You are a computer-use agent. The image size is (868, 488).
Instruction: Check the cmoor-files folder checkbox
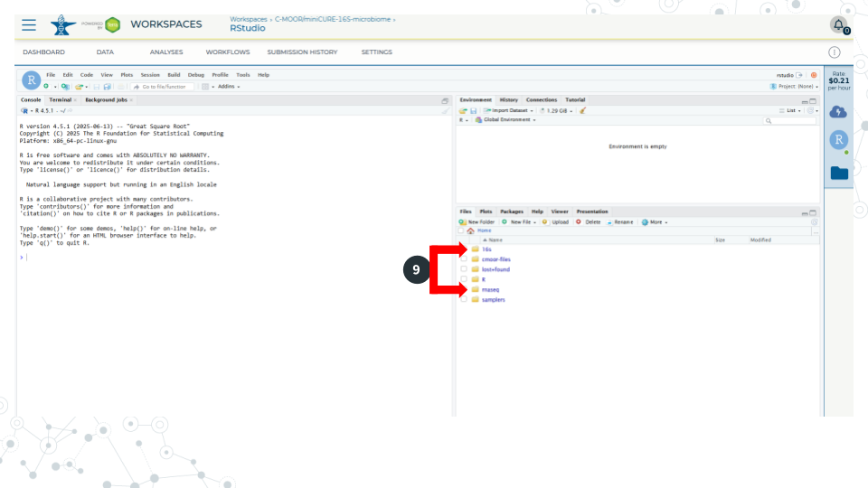click(464, 259)
